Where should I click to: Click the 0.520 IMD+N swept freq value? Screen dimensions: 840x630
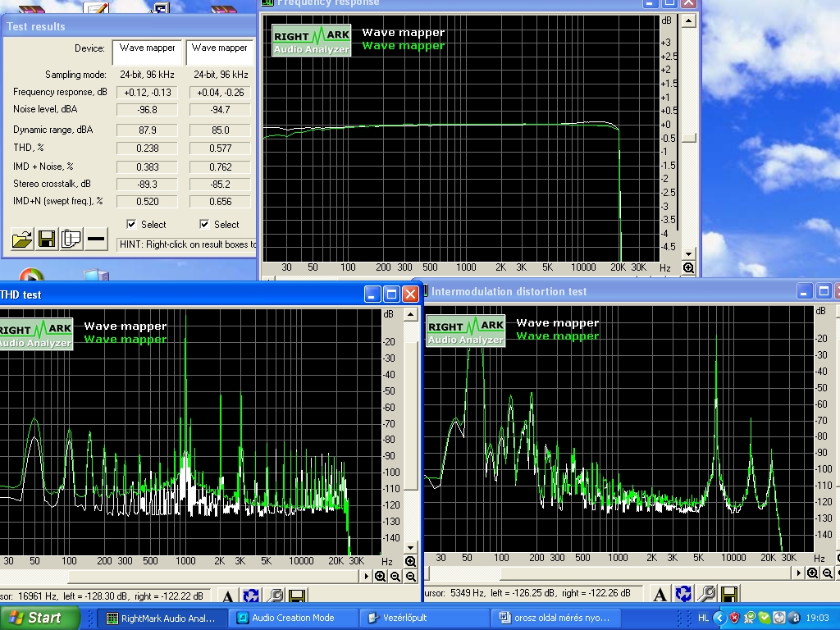coord(147,202)
